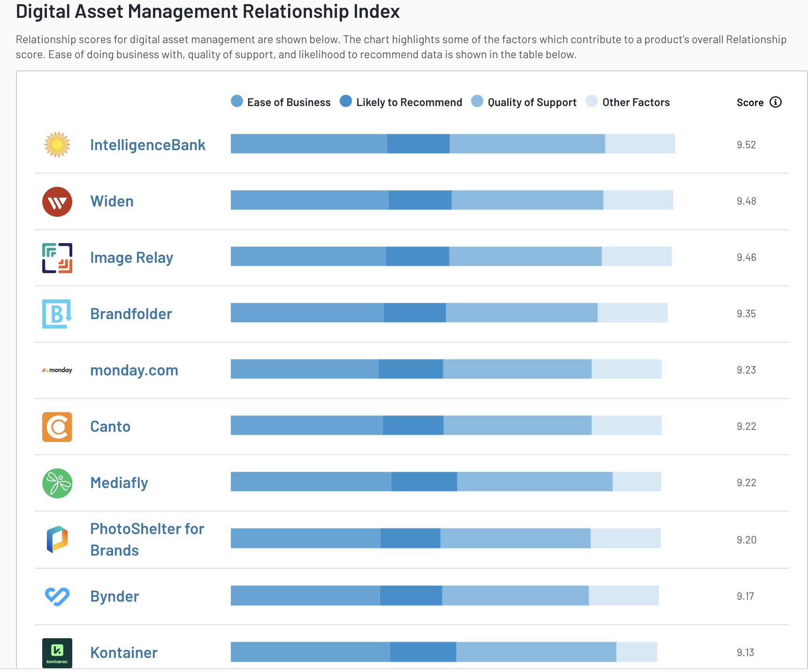Click the orange Canto logo icon
This screenshot has height=672, width=808.
(x=57, y=427)
